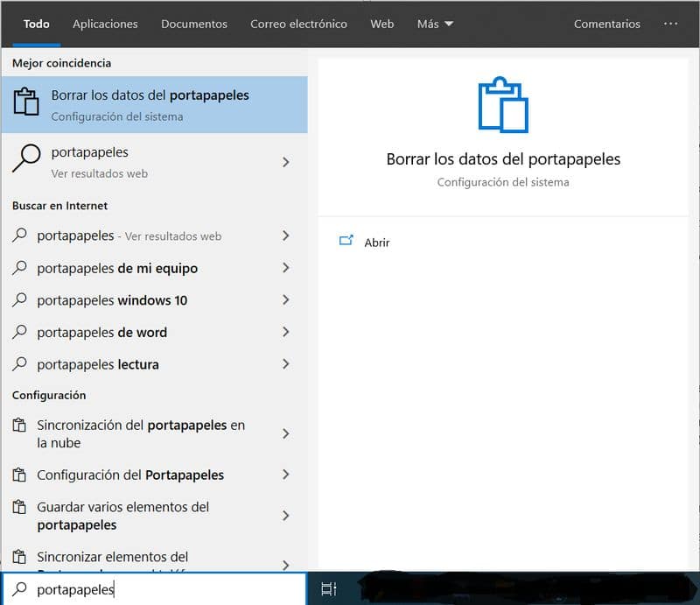This screenshot has width=700, height=605.
Task: Open Configuración del Portapapeles setting
Action: (x=155, y=475)
